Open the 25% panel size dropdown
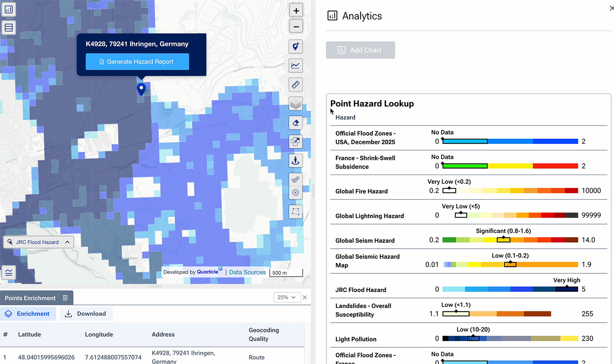 287,297
